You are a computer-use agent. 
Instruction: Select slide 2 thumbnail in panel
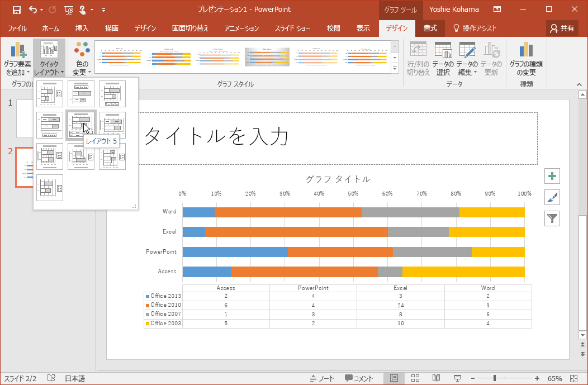(x=25, y=168)
